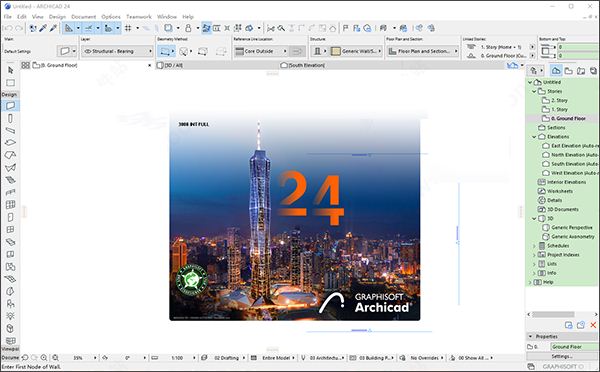Select 2. Story in Navigator
This screenshot has height=372, width=600.
pyautogui.click(x=559, y=100)
